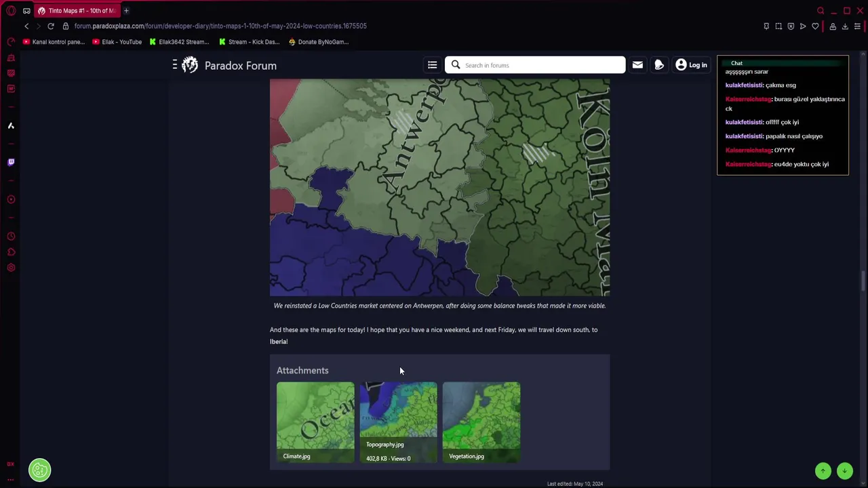The height and width of the screenshot is (488, 868).
Task: Open the browser search tabs icon
Action: 821,11
